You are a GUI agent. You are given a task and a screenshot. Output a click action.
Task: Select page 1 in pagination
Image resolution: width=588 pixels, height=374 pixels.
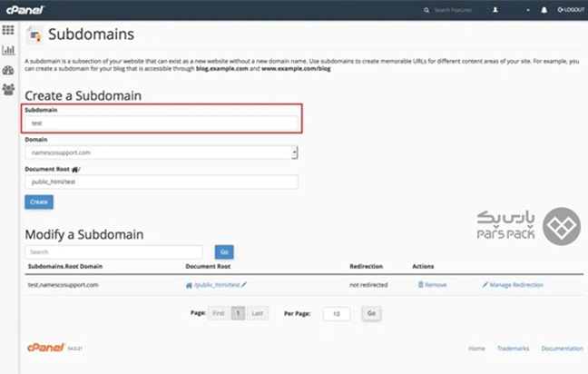point(238,313)
